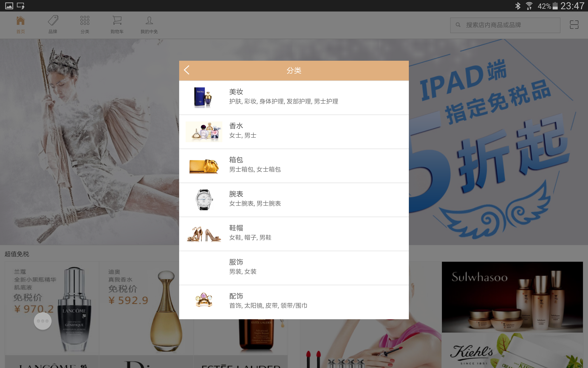This screenshot has height=368, width=588.
Task: Select the 鞋帽 category row
Action: pyautogui.click(x=294, y=234)
